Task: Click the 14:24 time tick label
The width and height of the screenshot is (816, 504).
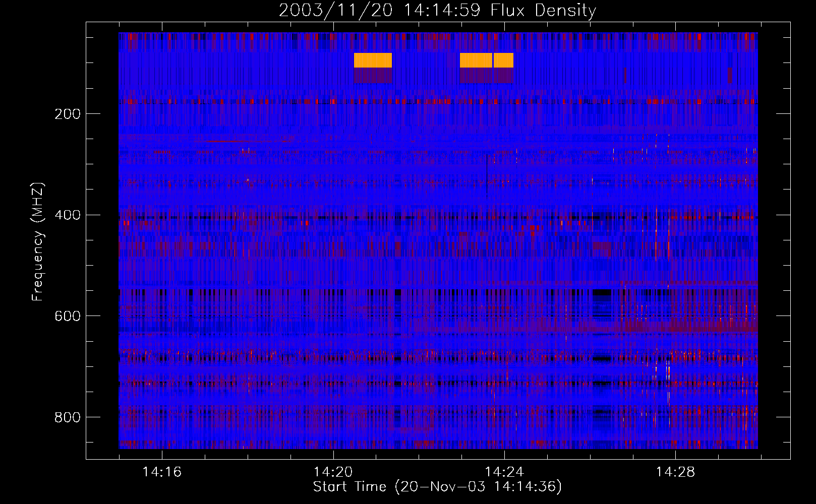Action: tap(504, 472)
